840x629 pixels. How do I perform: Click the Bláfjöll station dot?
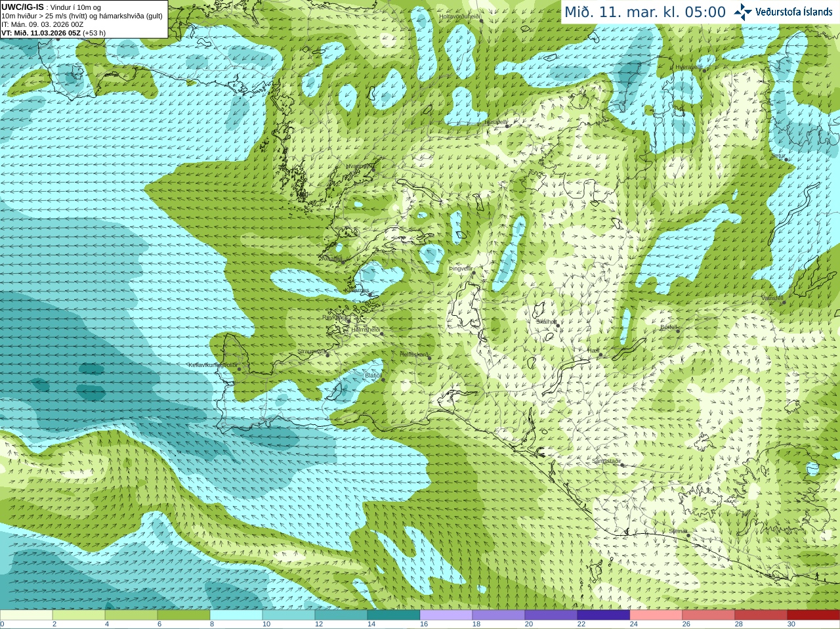pos(383,380)
